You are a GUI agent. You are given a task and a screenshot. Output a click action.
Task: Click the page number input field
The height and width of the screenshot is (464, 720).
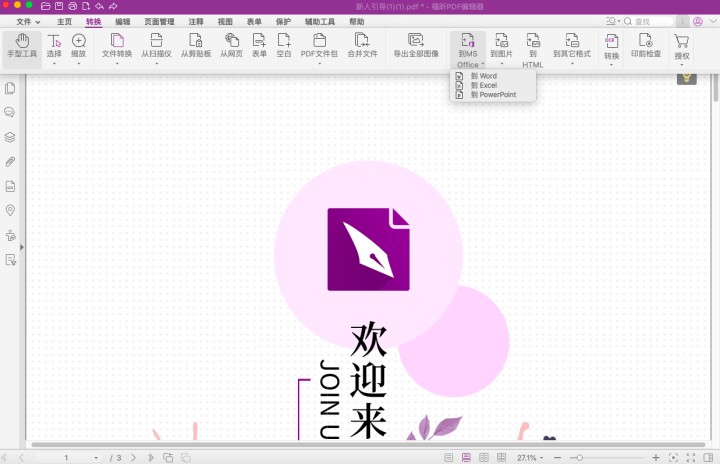[x=67, y=457]
